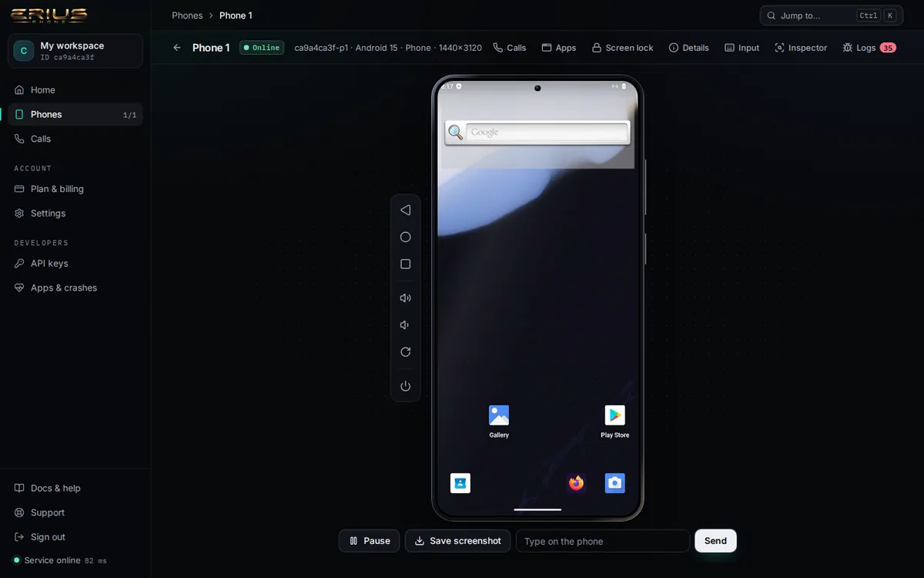The image size is (924, 578).
Task: Rotate the phone screen icon
Action: (x=405, y=351)
